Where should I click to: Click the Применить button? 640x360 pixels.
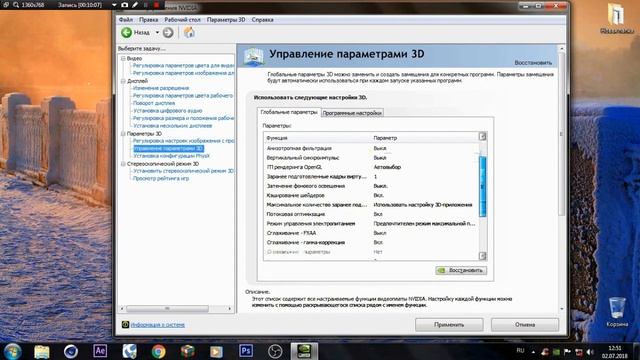tap(449, 325)
